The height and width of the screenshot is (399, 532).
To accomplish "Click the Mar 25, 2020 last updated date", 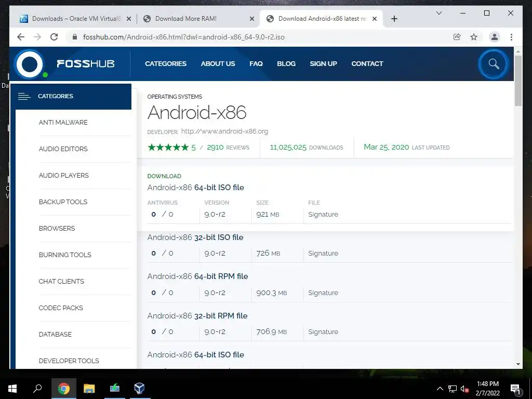I will 386,147.
